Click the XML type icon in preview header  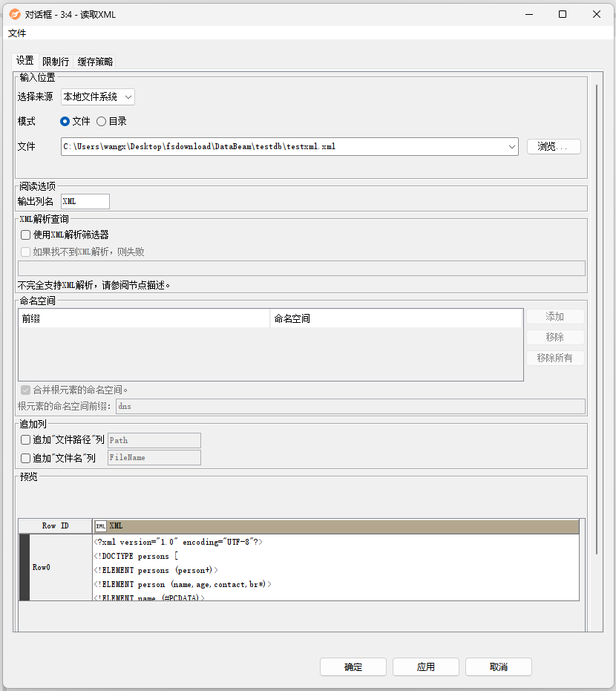tap(100, 526)
